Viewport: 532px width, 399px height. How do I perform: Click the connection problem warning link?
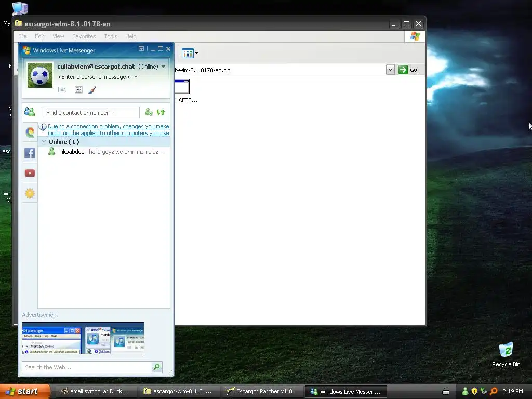pyautogui.click(x=109, y=129)
